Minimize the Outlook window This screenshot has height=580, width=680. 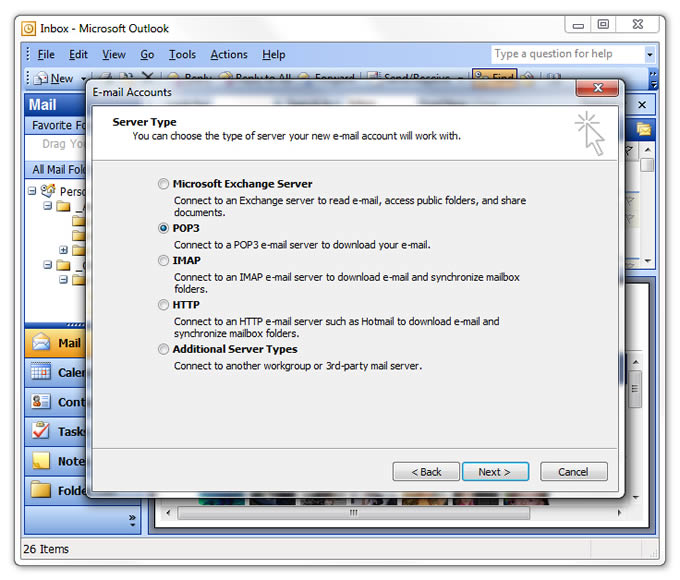click(x=578, y=25)
